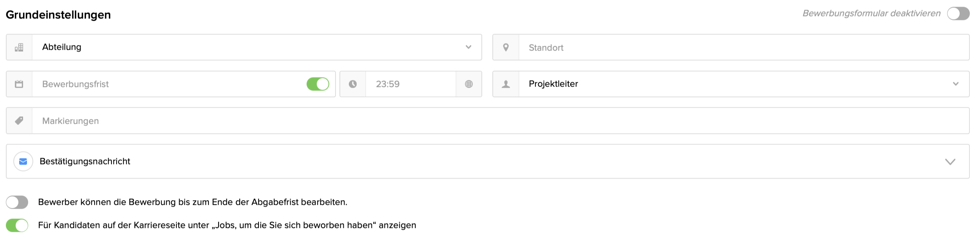The height and width of the screenshot is (242, 980).
Task: Click the blue envelope confirmation icon
Action: (x=23, y=161)
